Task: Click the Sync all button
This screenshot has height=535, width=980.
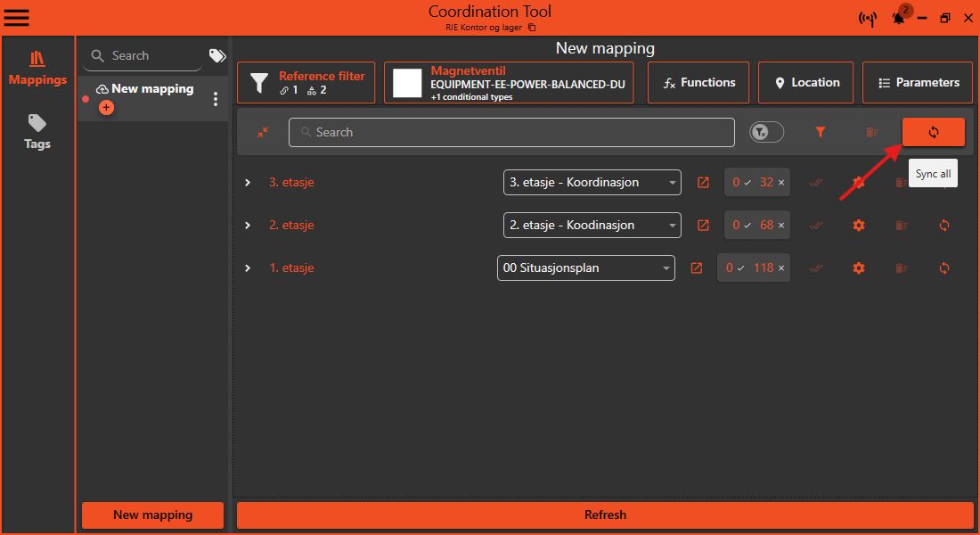Action: point(933,132)
